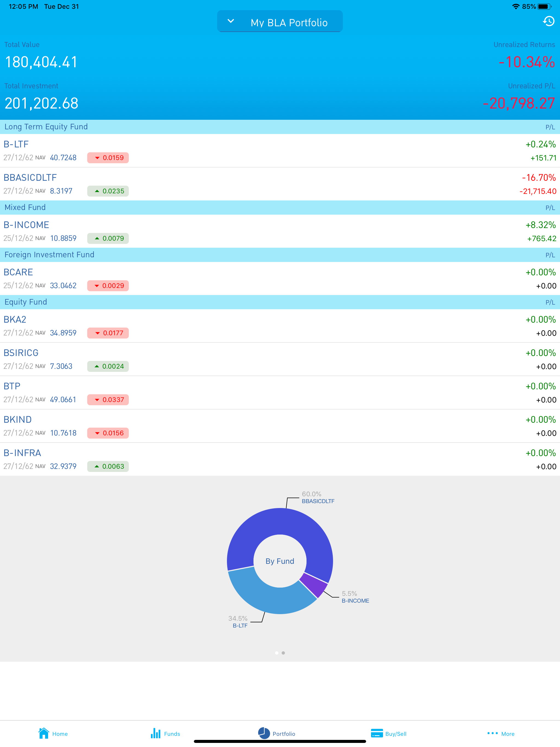Tap the Unrealized P/L -20,798.27 value
The width and height of the screenshot is (560, 747).
pyautogui.click(x=519, y=103)
